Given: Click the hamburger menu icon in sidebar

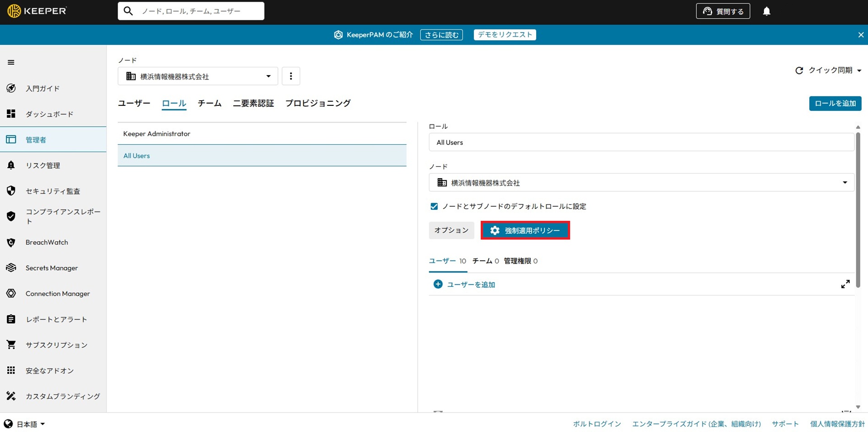Looking at the screenshot, I should click(11, 62).
